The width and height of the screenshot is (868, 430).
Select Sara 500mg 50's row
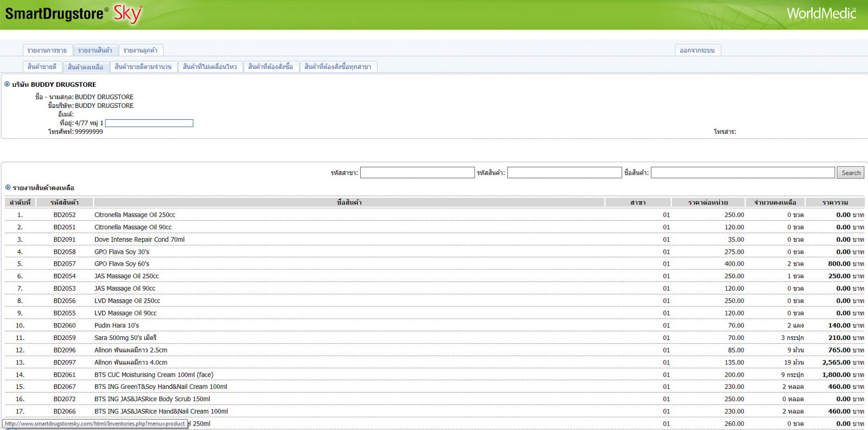coord(434,337)
